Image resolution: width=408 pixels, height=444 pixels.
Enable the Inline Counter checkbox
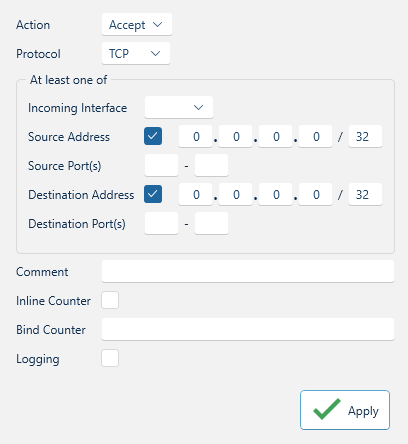[x=110, y=300]
